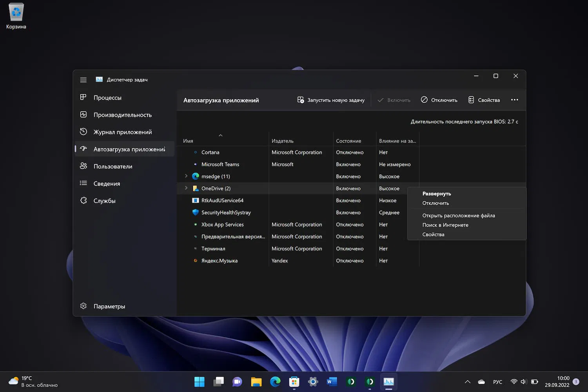
Task: Open the App history page
Action: tap(122, 132)
